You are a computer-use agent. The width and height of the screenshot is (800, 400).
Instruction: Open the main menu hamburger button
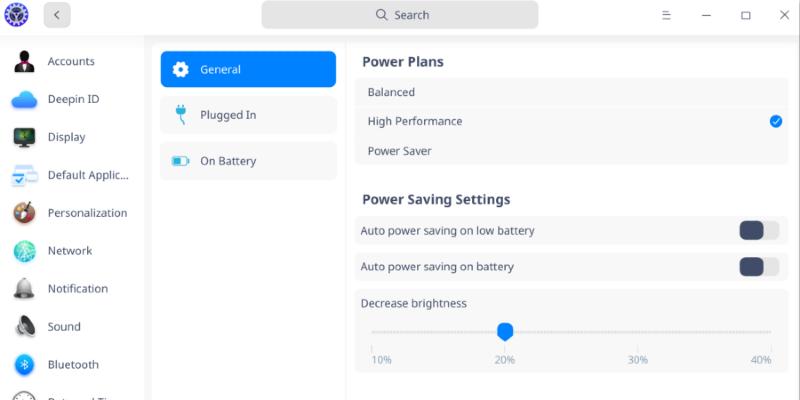pos(667,15)
